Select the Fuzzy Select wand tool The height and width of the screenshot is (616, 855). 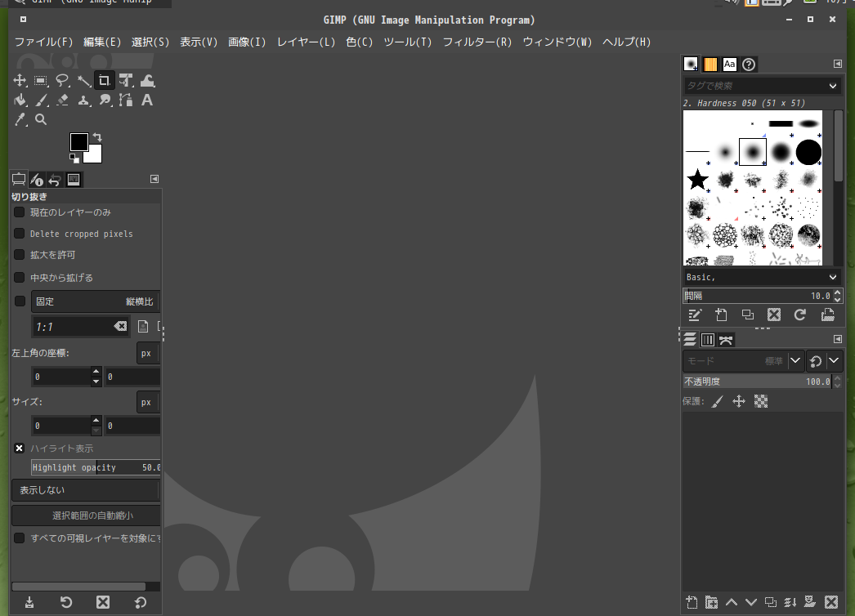(x=83, y=81)
